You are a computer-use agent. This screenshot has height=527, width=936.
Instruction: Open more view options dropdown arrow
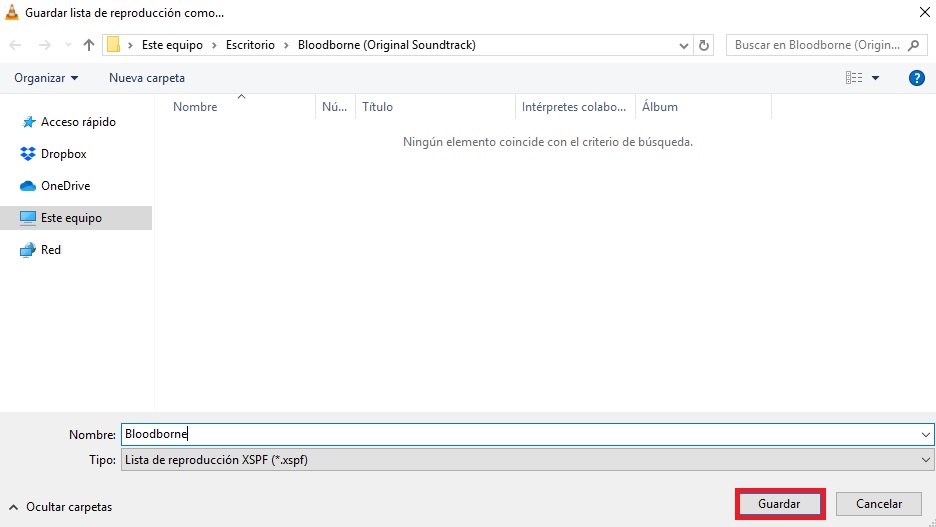pyautogui.click(x=875, y=78)
